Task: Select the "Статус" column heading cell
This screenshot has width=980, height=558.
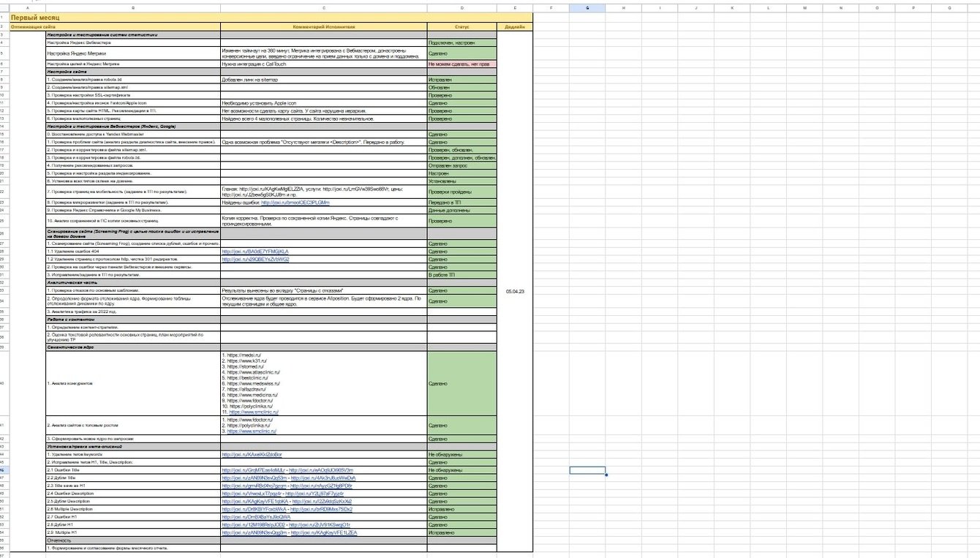Action: pos(461,26)
